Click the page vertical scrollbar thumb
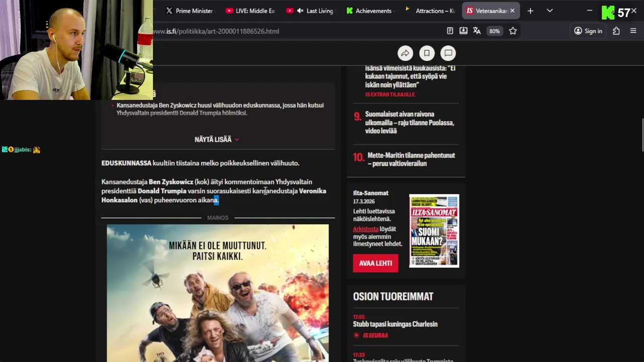 (x=641, y=135)
